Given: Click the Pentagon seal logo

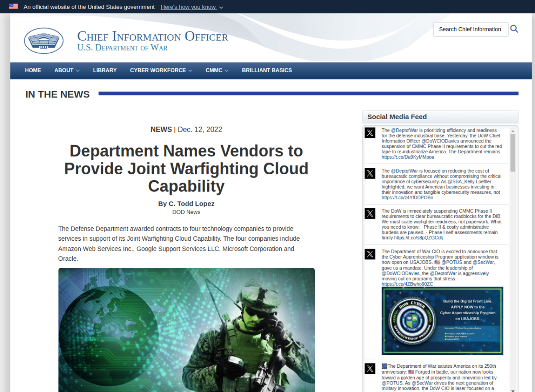Looking at the screenshot, I should pos(44,41).
